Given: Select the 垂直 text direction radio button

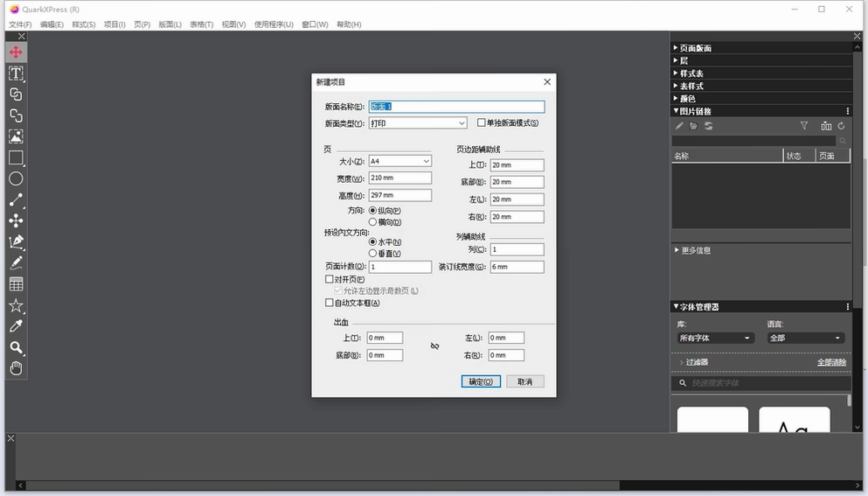Looking at the screenshot, I should tap(372, 254).
